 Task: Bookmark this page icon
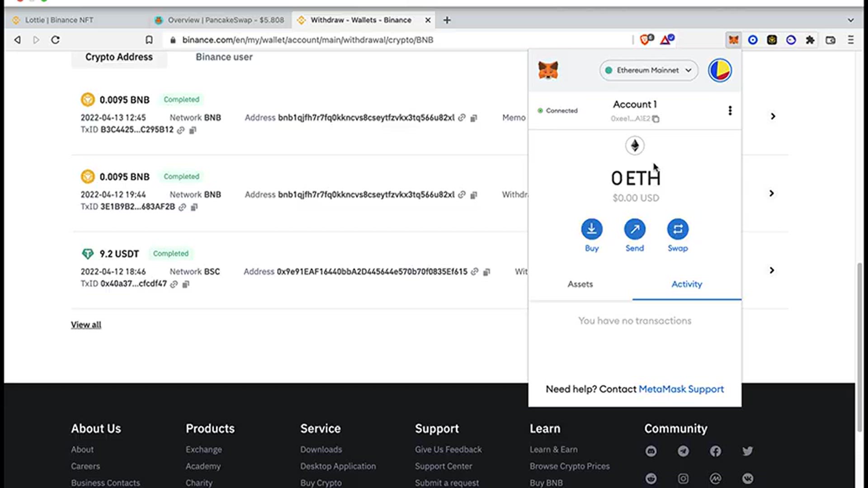tap(149, 40)
